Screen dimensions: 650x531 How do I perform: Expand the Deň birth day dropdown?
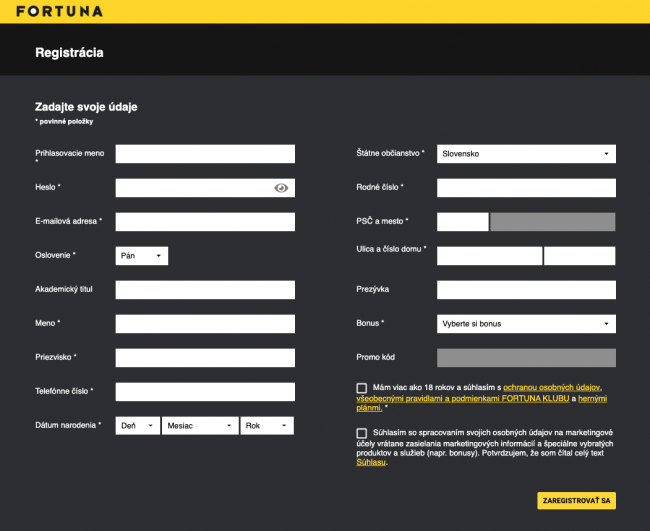coord(138,426)
